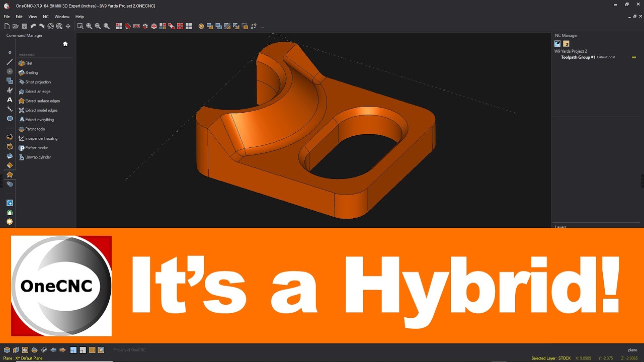
Task: Open a file using folder icon
Action: (16, 26)
